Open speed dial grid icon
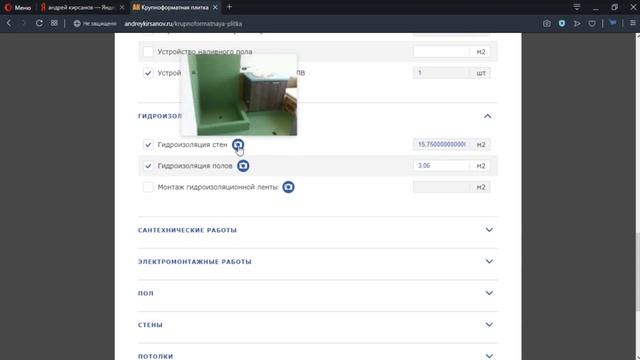Image resolution: width=640 pixels, height=360 pixels. point(54,23)
